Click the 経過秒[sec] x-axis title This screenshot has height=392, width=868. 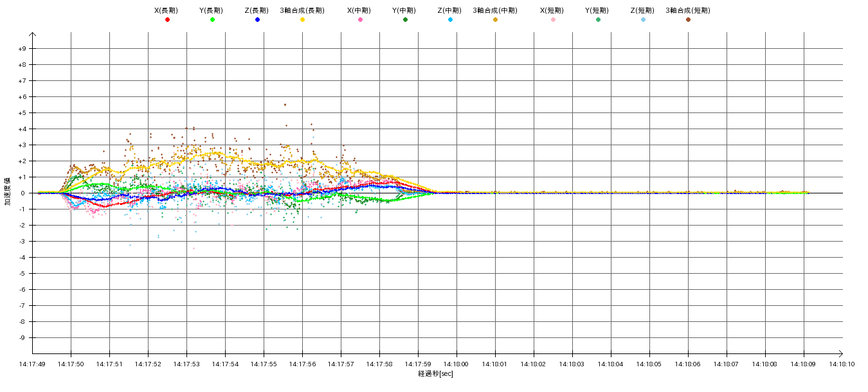[435, 374]
